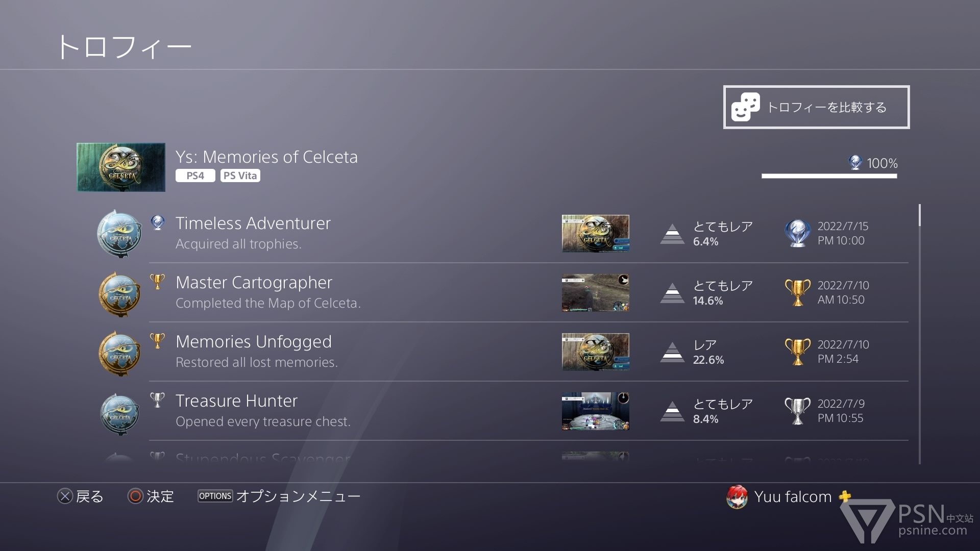
Task: View the Treasure Hunter screenshot thumbnail
Action: (x=595, y=411)
